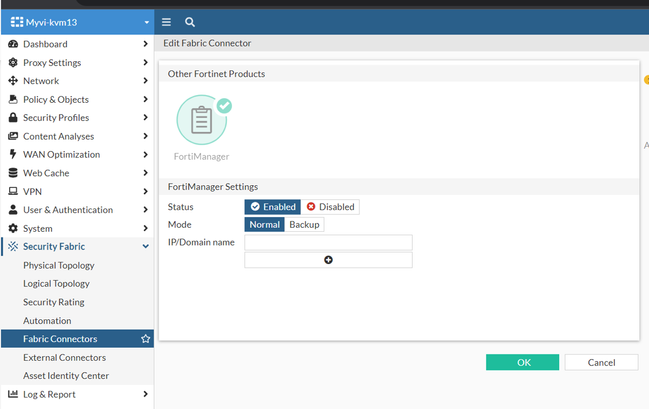Image resolution: width=649 pixels, height=409 pixels.
Task: Click the FortiManager clipboard connector icon
Action: click(x=202, y=120)
